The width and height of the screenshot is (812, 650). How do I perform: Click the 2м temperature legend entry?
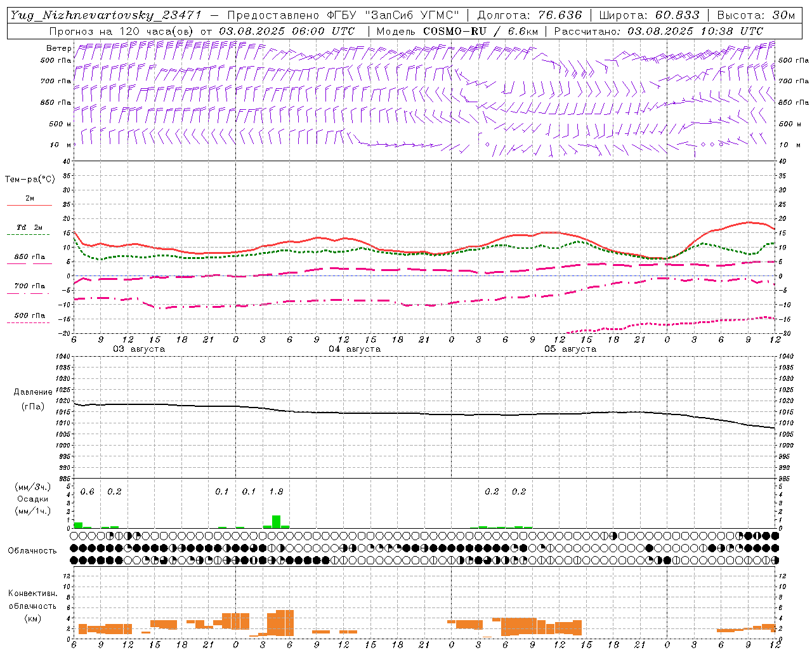[x=30, y=198]
